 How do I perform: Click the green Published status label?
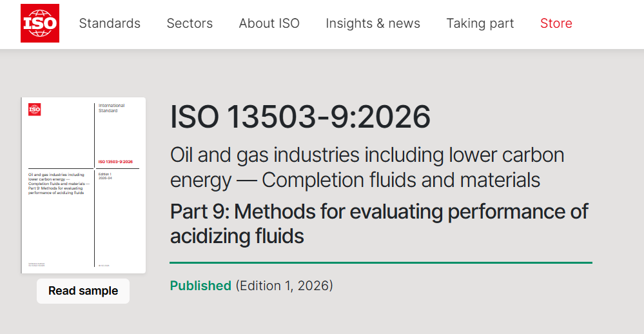coord(200,285)
